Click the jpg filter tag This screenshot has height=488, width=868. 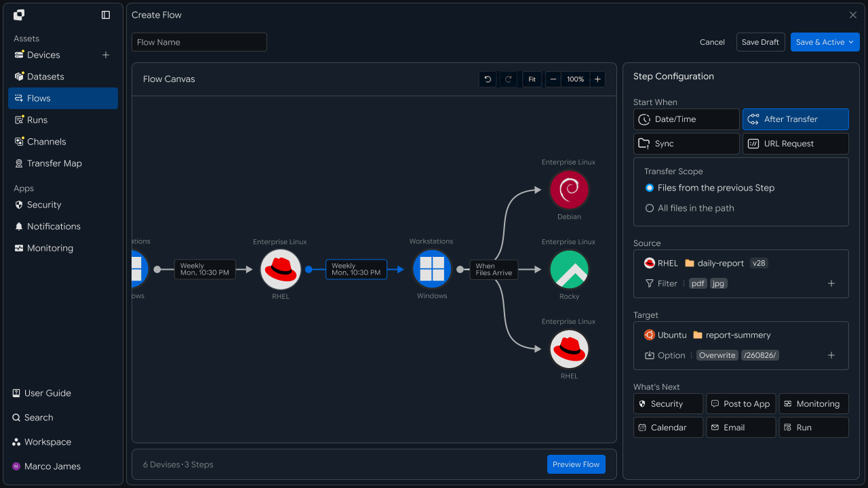point(719,283)
